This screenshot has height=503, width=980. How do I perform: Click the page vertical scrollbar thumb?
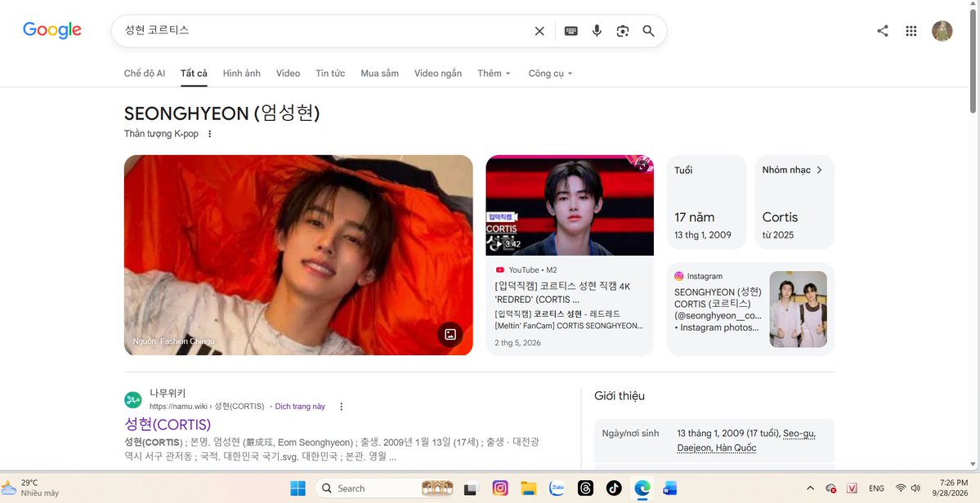pyautogui.click(x=973, y=60)
